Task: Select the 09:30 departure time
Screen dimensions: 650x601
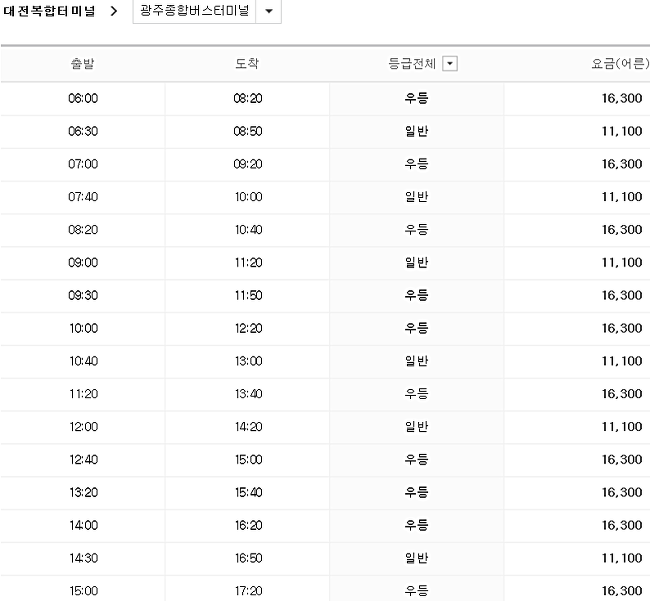Action: pos(83,295)
